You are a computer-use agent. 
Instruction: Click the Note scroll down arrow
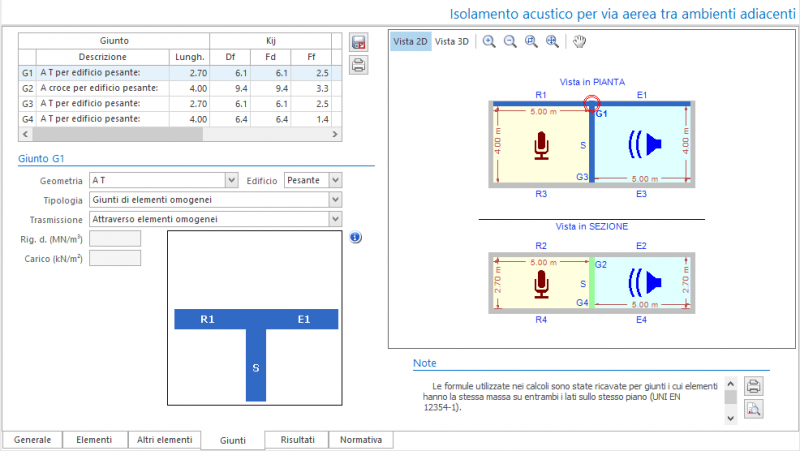point(731,418)
